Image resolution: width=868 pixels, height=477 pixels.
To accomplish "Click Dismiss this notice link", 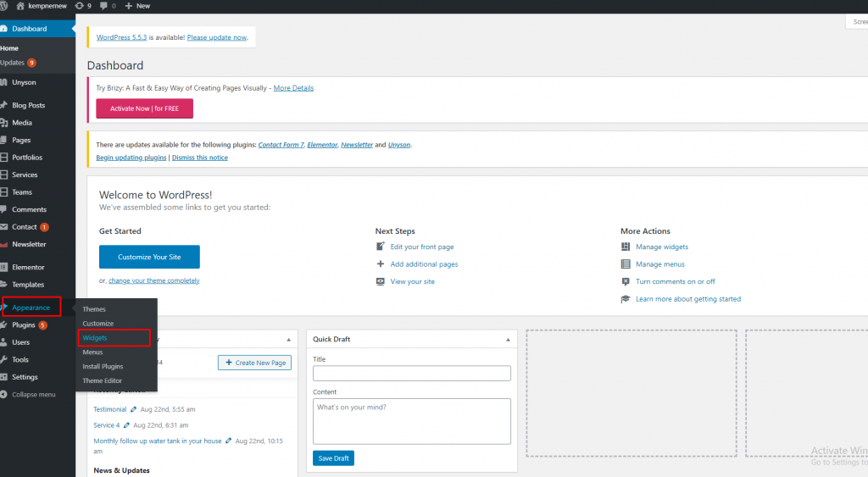I will pos(200,158).
